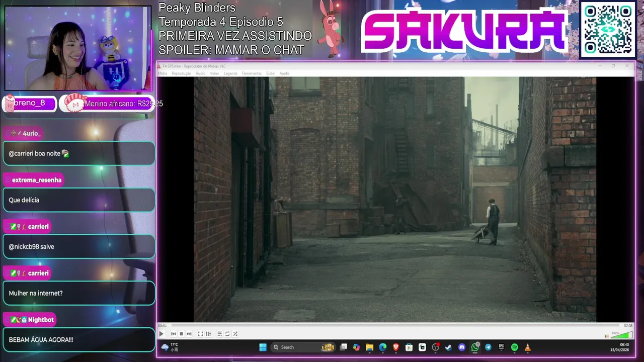
Task: Open Discord from taskbar
Action: (462, 347)
